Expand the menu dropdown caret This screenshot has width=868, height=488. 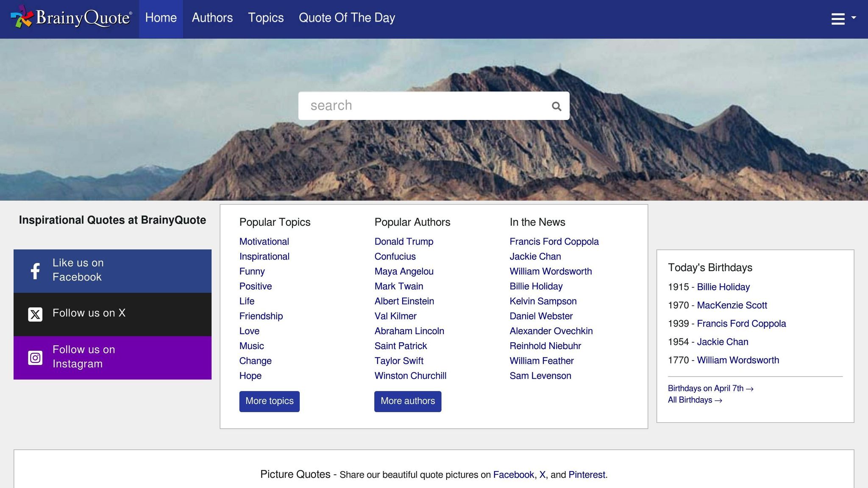tap(854, 18)
